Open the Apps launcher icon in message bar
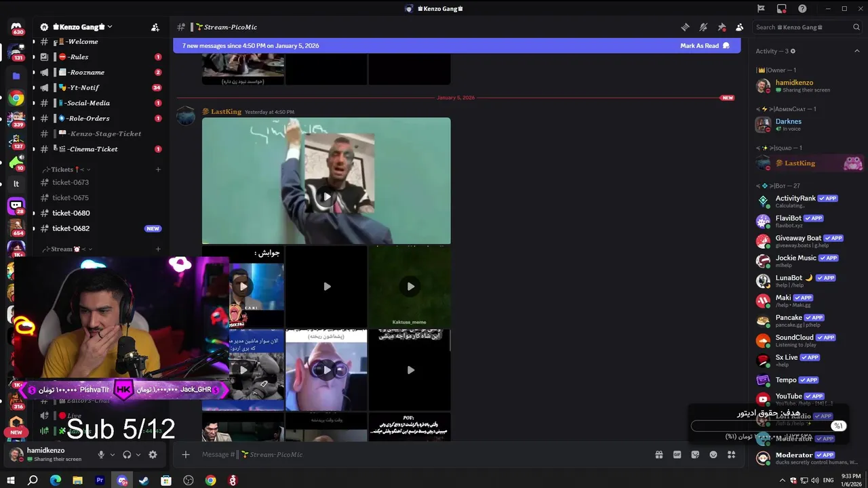The width and height of the screenshot is (868, 488). (731, 455)
